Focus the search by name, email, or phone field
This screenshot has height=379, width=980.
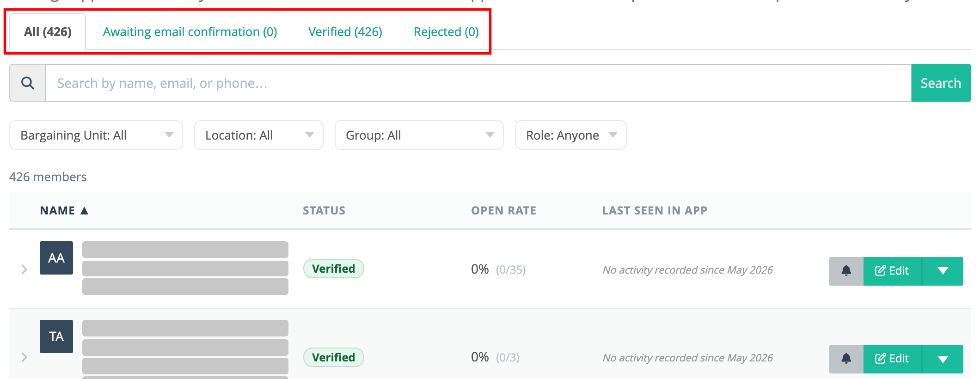pyautogui.click(x=478, y=83)
